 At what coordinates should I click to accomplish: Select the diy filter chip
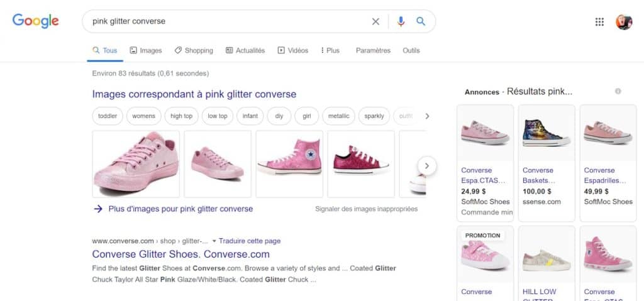point(279,116)
